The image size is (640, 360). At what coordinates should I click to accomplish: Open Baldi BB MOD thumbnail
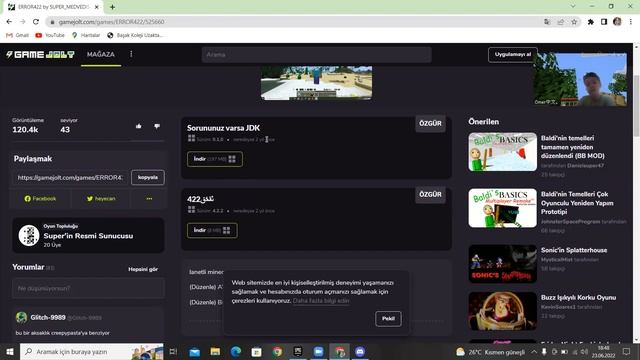click(x=502, y=152)
